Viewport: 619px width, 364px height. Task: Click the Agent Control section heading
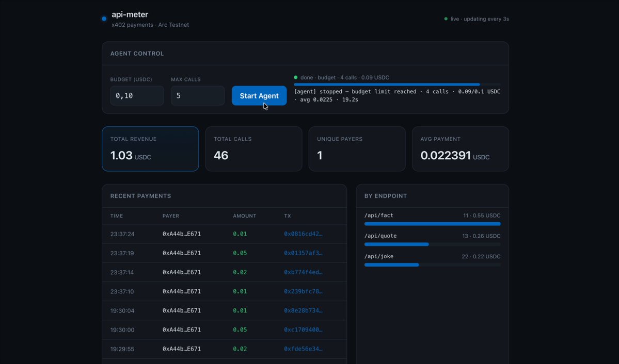(x=137, y=54)
